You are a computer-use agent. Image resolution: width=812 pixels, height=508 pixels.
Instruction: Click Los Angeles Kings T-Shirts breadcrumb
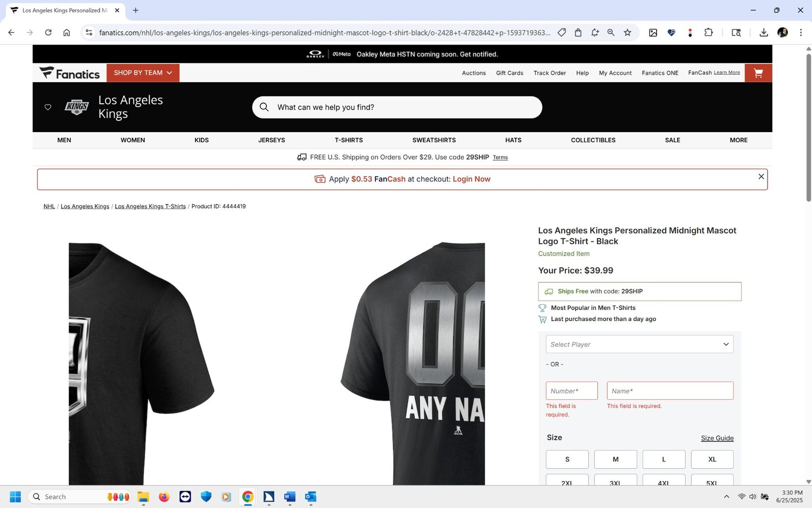pos(150,206)
